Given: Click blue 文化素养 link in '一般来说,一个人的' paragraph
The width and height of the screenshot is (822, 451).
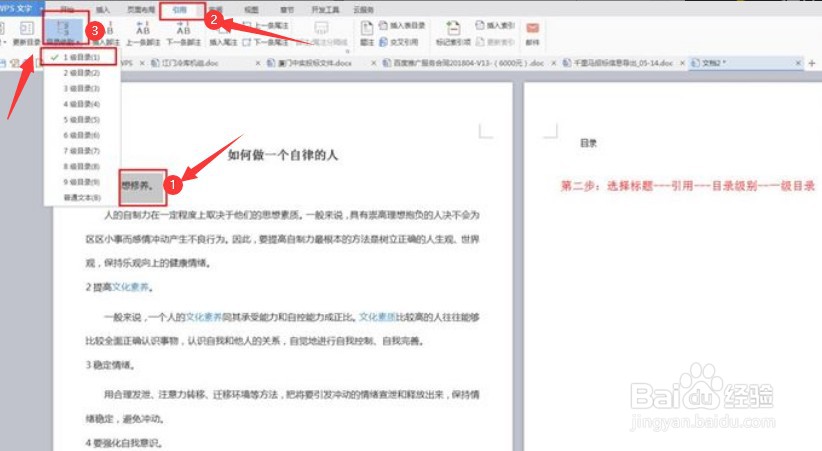Looking at the screenshot, I should click(204, 317).
